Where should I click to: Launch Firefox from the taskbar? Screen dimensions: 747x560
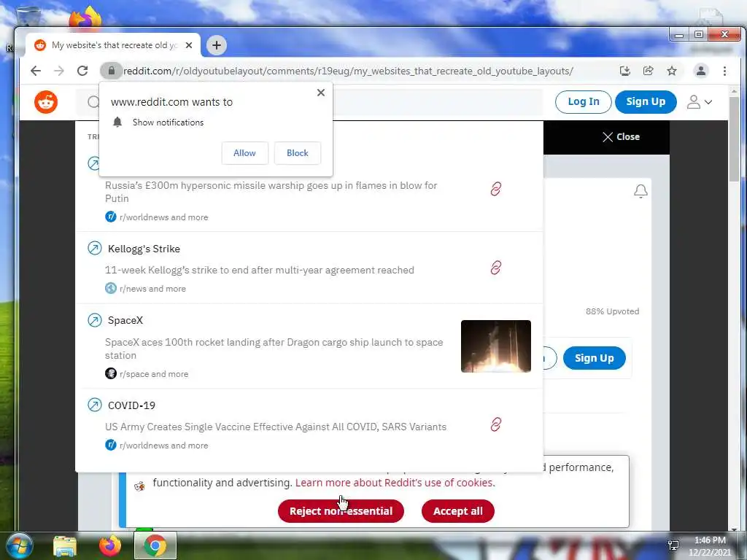pos(110,545)
